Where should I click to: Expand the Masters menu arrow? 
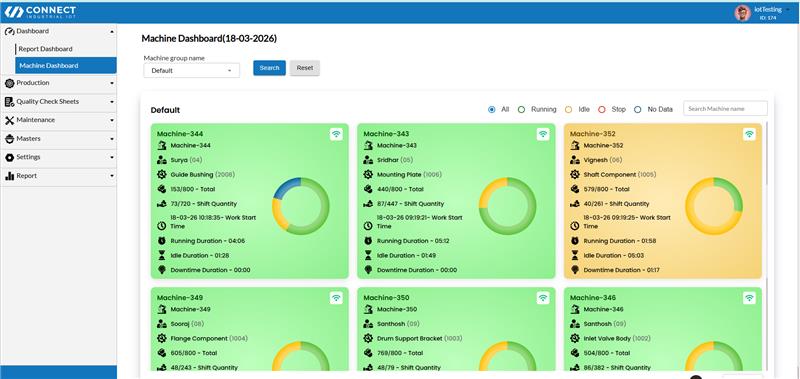point(112,139)
